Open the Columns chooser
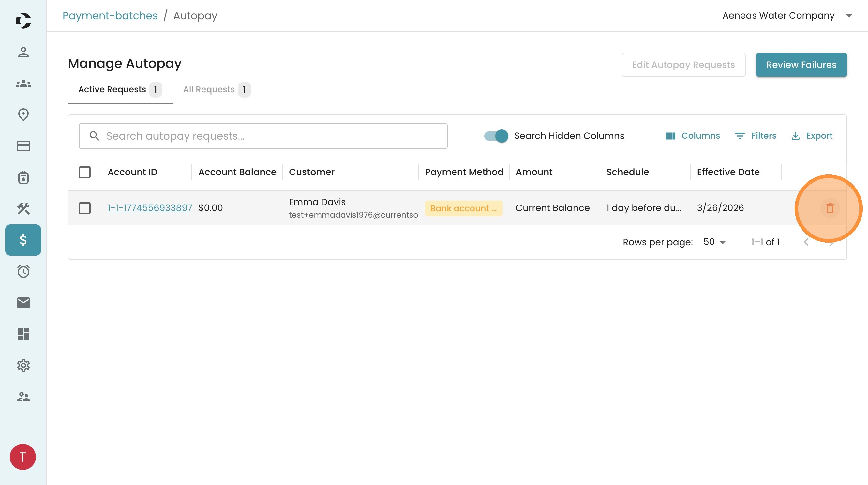This screenshot has width=868, height=485. pyautogui.click(x=693, y=136)
